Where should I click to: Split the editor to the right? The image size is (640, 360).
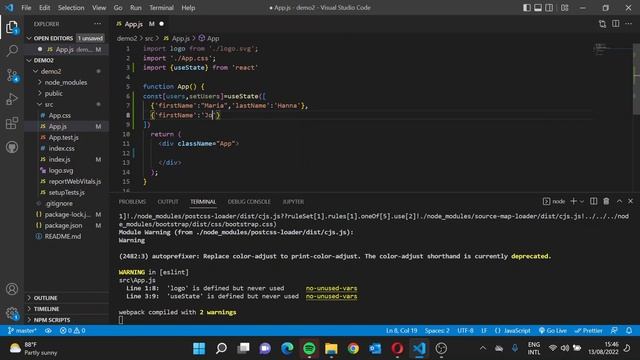coord(616,24)
